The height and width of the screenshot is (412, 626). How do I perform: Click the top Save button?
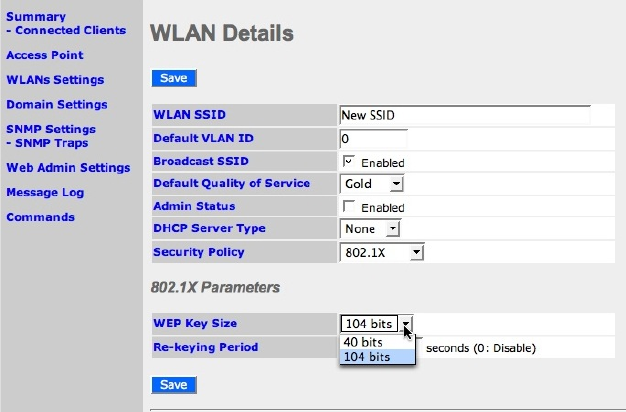click(174, 78)
